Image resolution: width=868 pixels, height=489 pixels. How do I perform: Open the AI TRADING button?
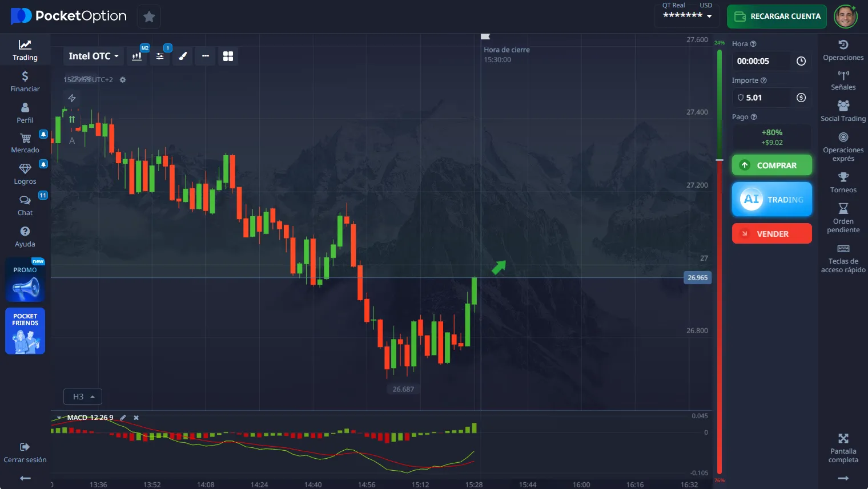pos(772,199)
